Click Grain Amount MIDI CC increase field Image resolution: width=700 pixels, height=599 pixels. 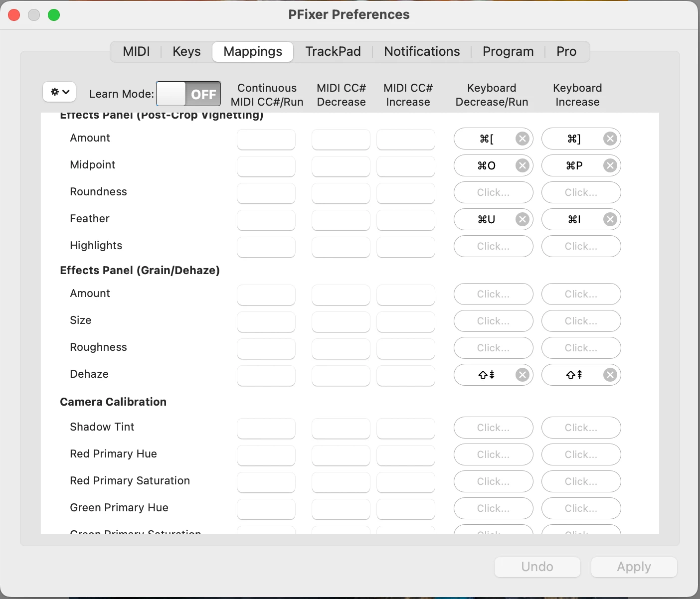coord(406,295)
